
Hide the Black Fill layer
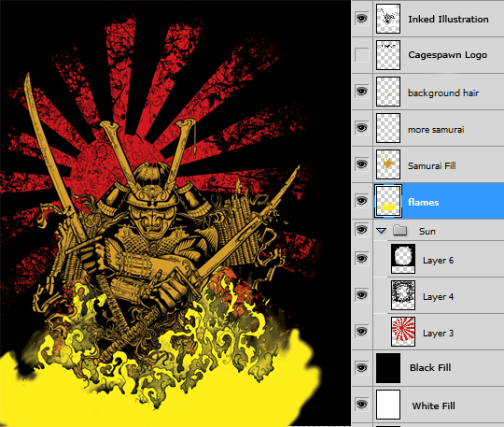tap(361, 367)
